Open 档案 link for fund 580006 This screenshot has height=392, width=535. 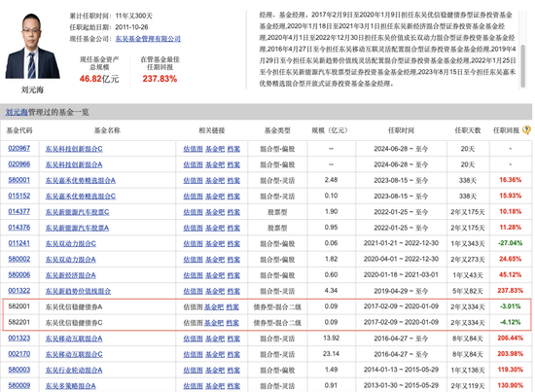[x=233, y=275]
